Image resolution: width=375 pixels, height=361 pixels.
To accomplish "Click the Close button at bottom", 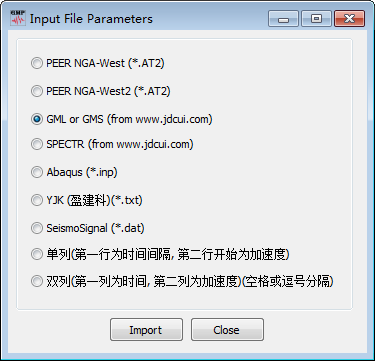I will 227,330.
